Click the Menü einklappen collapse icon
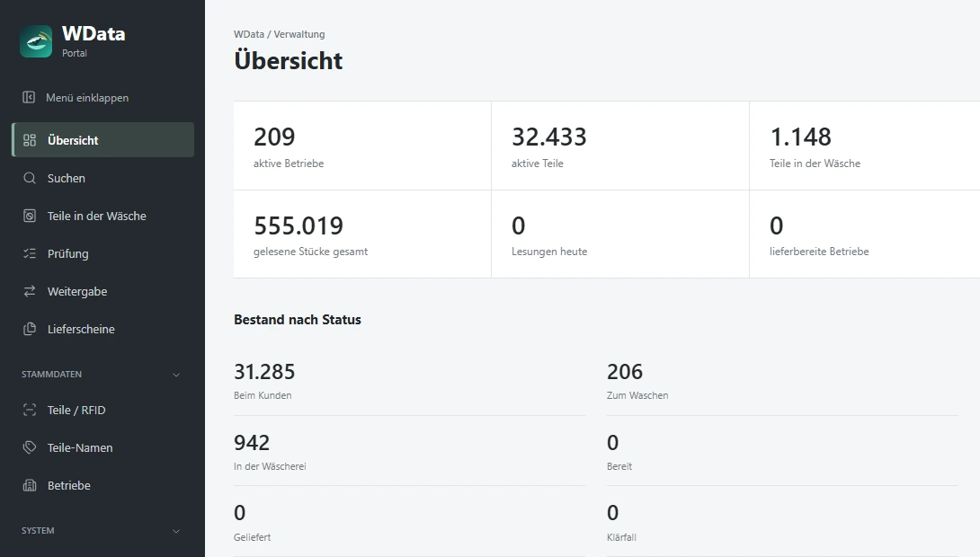 [x=29, y=97]
